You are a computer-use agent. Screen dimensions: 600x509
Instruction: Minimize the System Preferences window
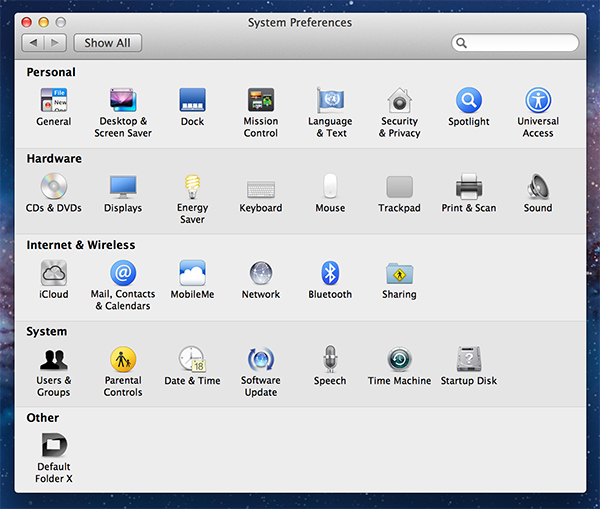click(x=44, y=22)
